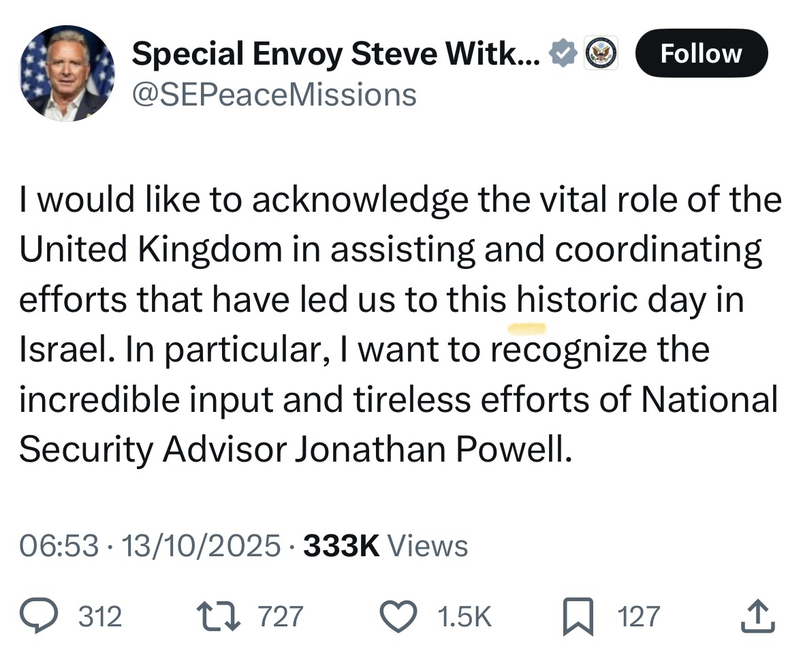This screenshot has width=803, height=672.
Task: Click the 127 bookmarks count
Action: point(638,617)
